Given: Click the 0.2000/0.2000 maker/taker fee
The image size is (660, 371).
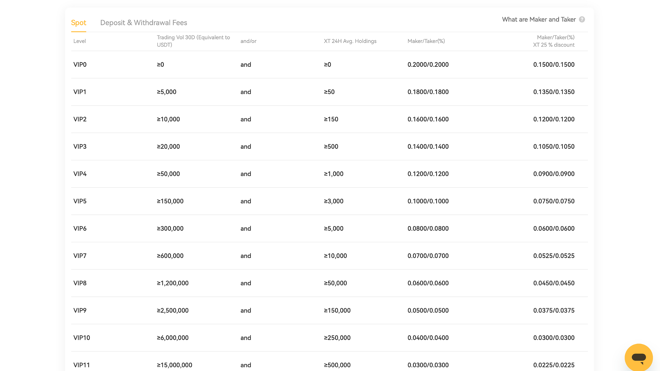Looking at the screenshot, I should 428,64.
